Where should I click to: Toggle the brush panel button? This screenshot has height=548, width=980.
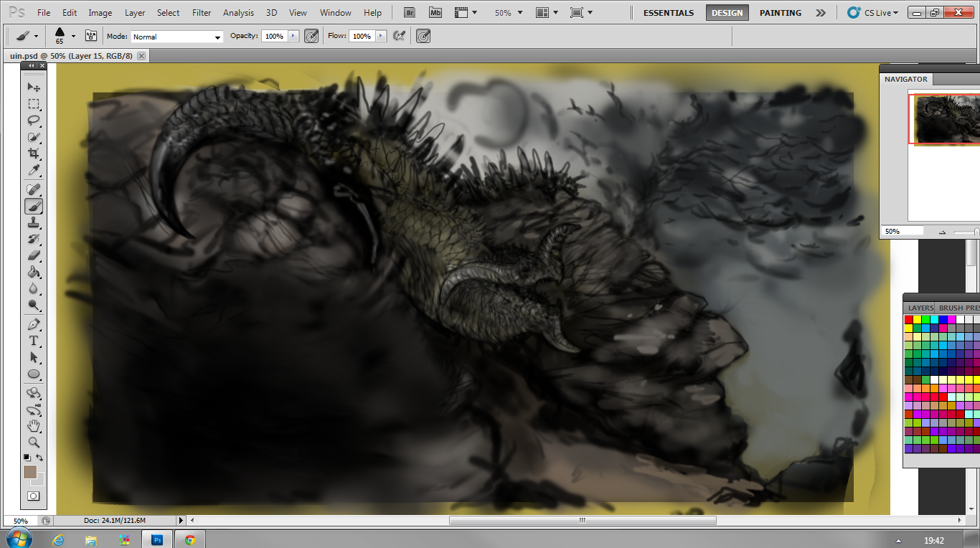pos(91,36)
